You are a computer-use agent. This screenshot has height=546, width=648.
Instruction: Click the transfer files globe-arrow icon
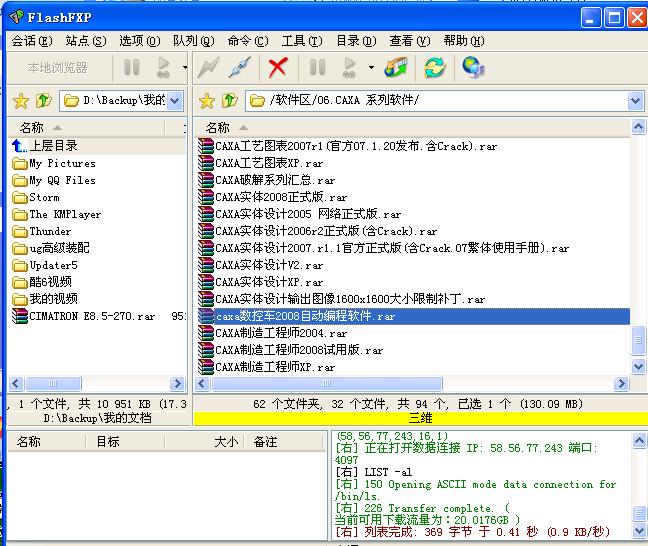(x=396, y=67)
